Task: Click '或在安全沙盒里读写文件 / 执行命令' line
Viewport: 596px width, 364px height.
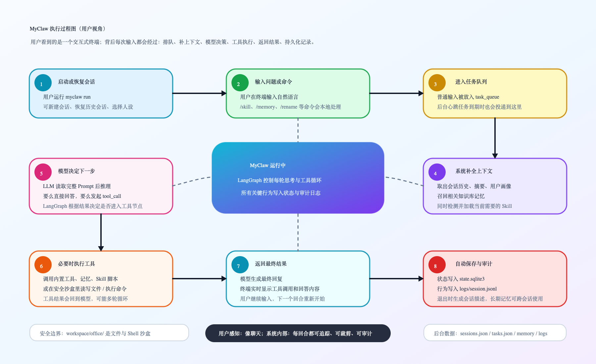Action: [85, 289]
